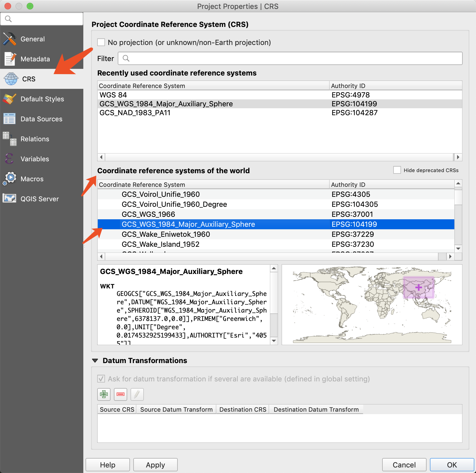Click the Default Styles paintbrush icon

pyautogui.click(x=9, y=99)
